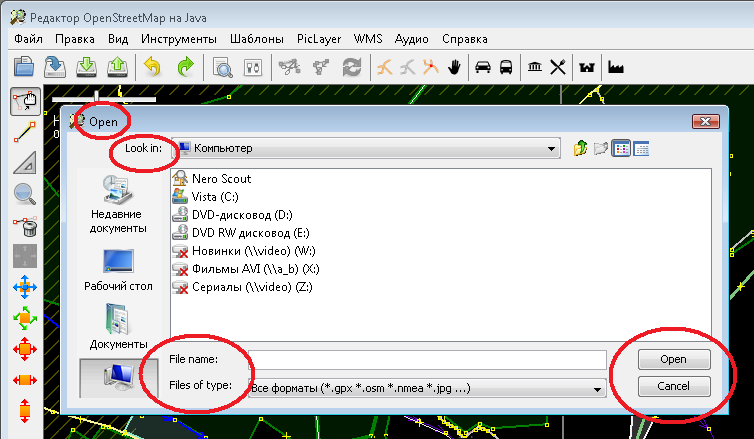Screen dimensions: 754x439
Task: Redo the last undone action
Action: (185, 67)
